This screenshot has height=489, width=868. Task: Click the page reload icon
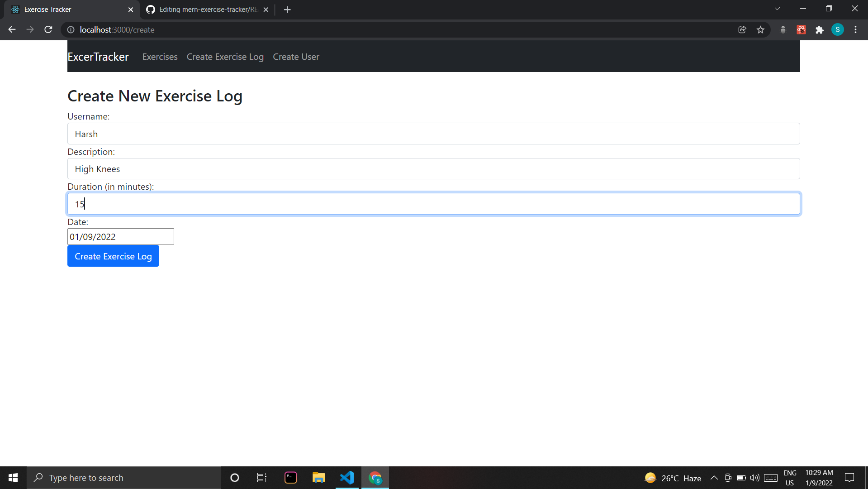click(x=48, y=29)
